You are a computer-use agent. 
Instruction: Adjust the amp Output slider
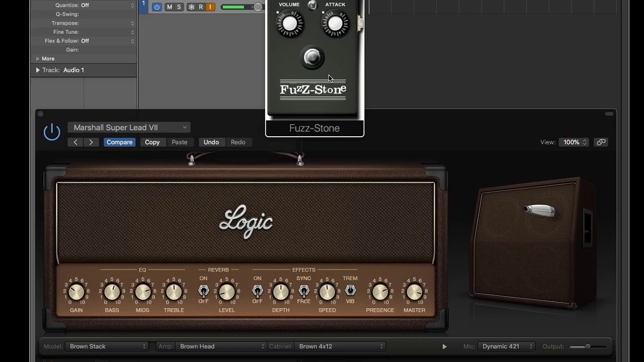[587, 346]
